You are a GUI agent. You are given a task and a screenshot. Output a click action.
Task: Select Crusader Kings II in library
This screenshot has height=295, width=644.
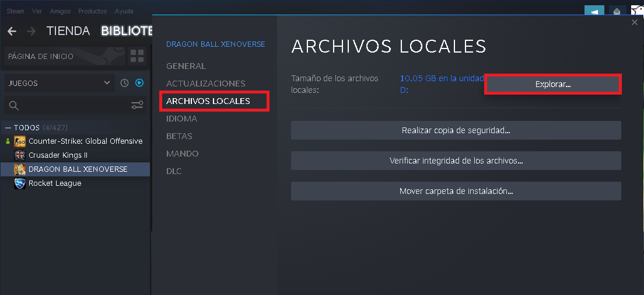coord(58,155)
